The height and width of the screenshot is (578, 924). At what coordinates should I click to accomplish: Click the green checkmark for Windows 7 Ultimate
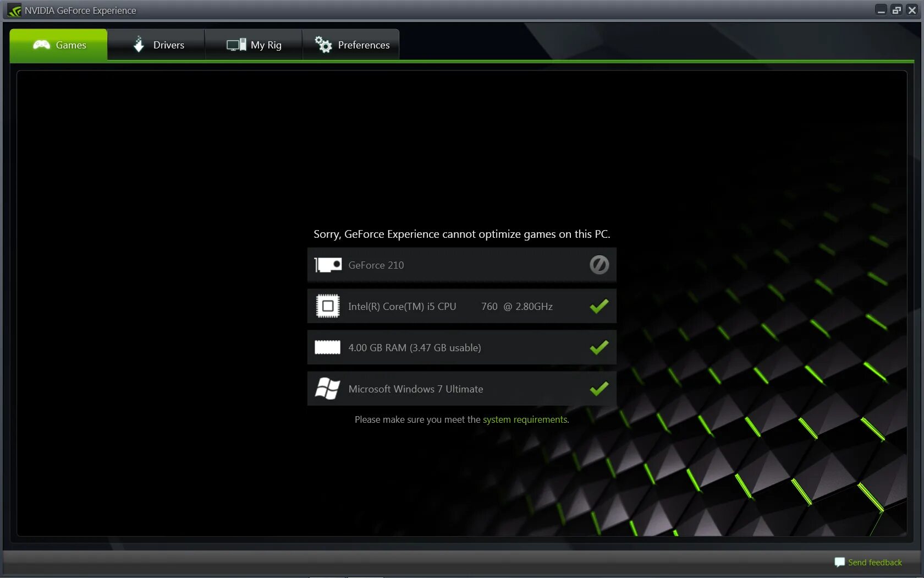599,389
